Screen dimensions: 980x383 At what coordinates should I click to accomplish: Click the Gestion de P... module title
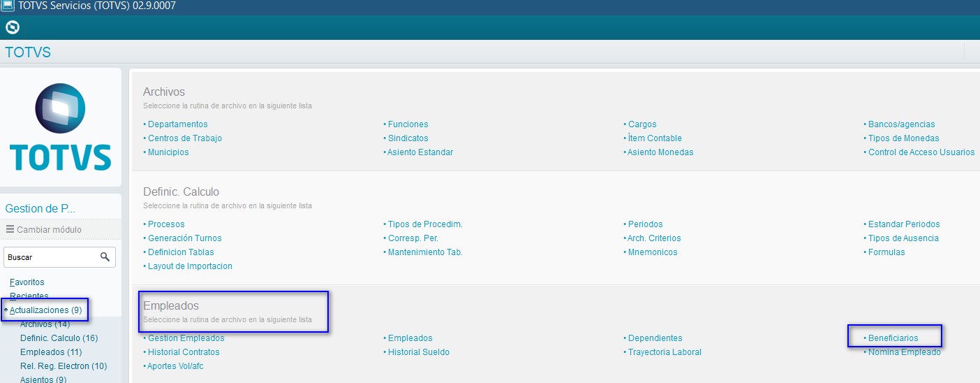[40, 208]
